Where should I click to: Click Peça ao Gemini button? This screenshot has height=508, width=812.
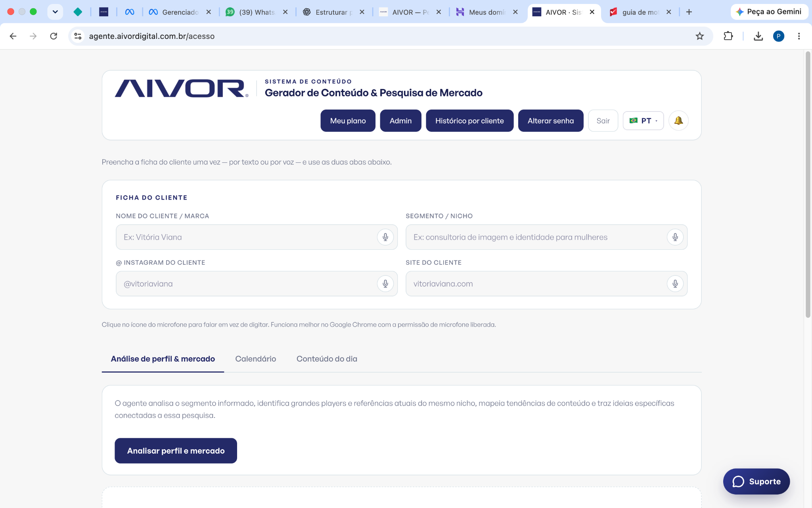click(768, 12)
